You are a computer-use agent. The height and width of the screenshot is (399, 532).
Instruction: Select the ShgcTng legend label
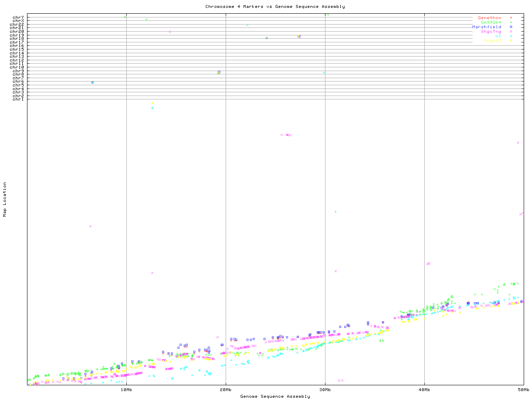pos(491,32)
